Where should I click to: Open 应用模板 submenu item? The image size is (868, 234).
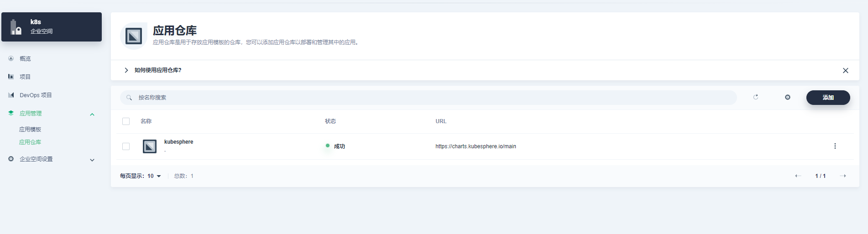coord(30,130)
